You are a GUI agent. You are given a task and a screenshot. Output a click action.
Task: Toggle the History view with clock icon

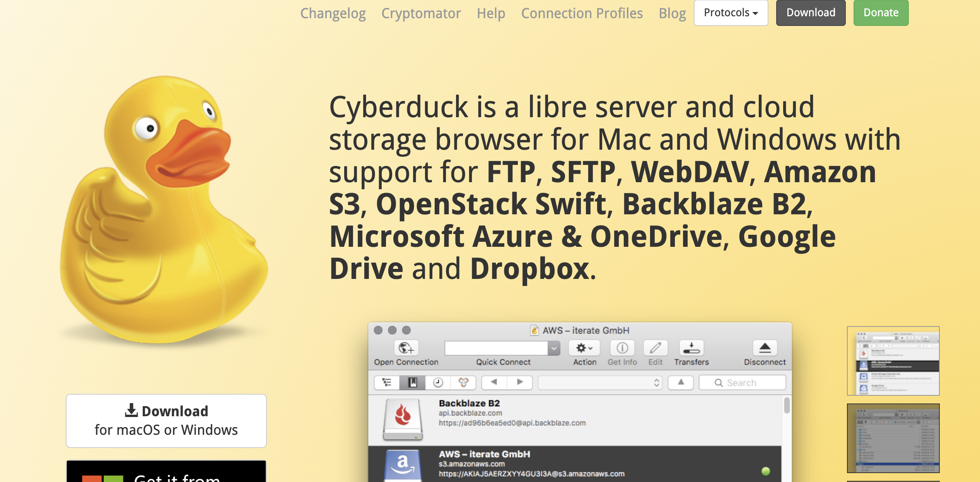coord(438,382)
